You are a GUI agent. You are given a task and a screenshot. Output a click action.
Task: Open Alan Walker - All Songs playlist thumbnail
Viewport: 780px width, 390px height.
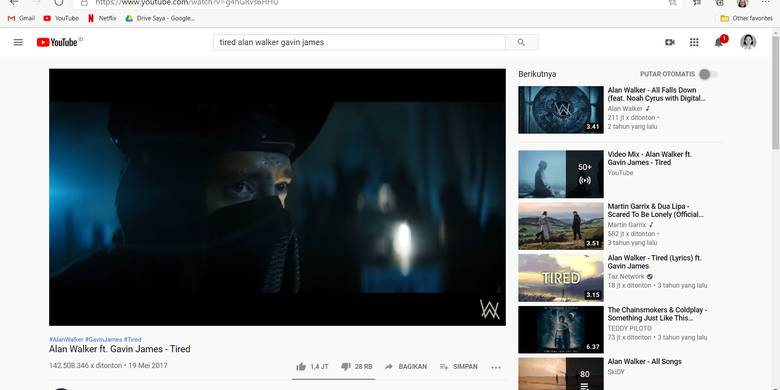(561, 374)
